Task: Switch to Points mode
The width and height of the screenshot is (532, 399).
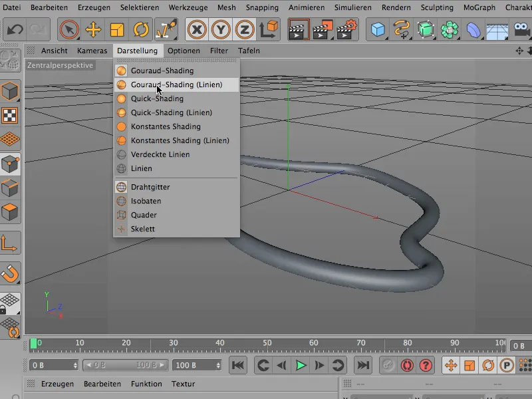Action: [x=10, y=164]
